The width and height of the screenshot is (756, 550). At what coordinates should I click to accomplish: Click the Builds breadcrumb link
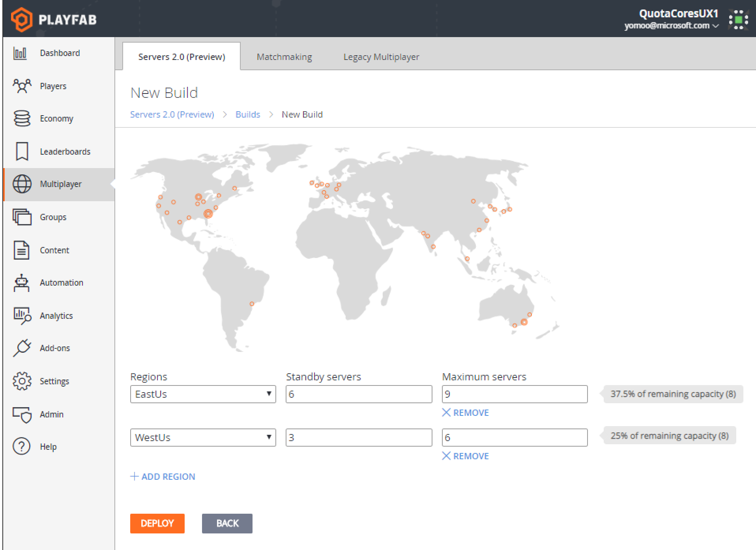(248, 114)
